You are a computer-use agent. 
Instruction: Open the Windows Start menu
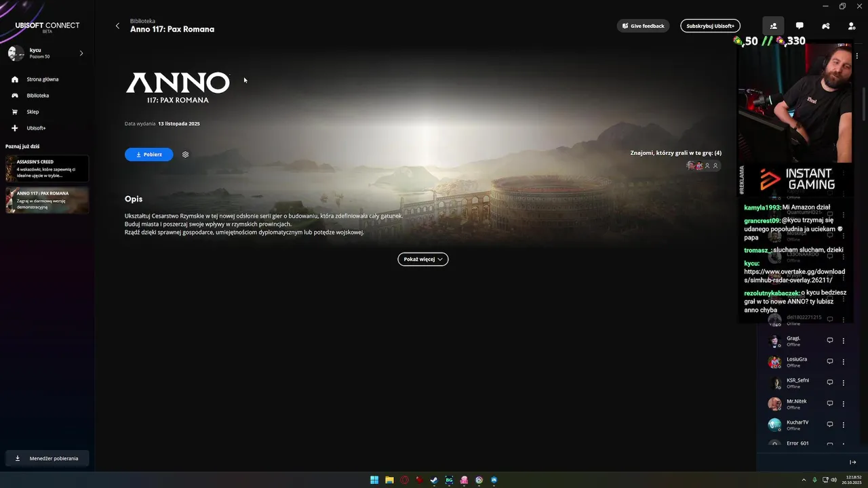[x=374, y=480]
